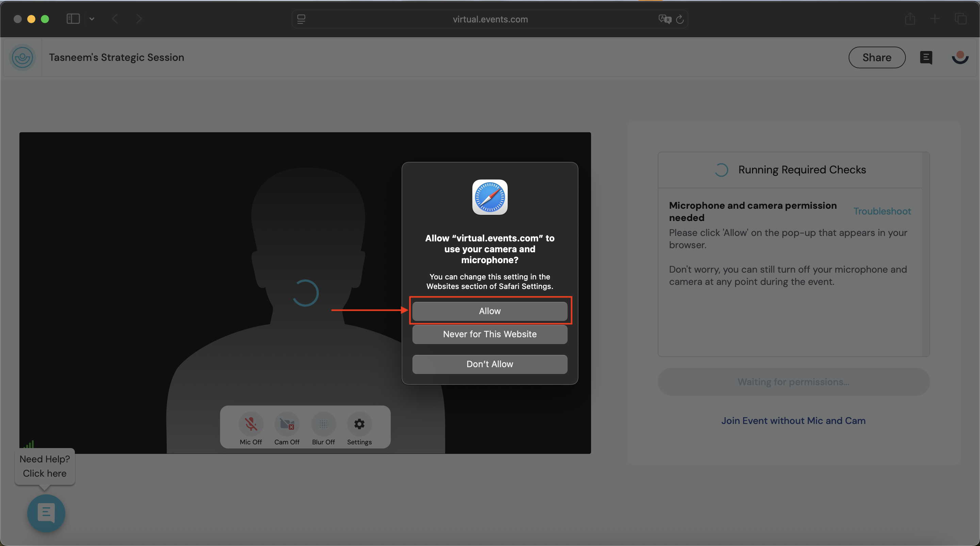
Task: Expand the sidebar dropdown chevron
Action: pyautogui.click(x=92, y=19)
